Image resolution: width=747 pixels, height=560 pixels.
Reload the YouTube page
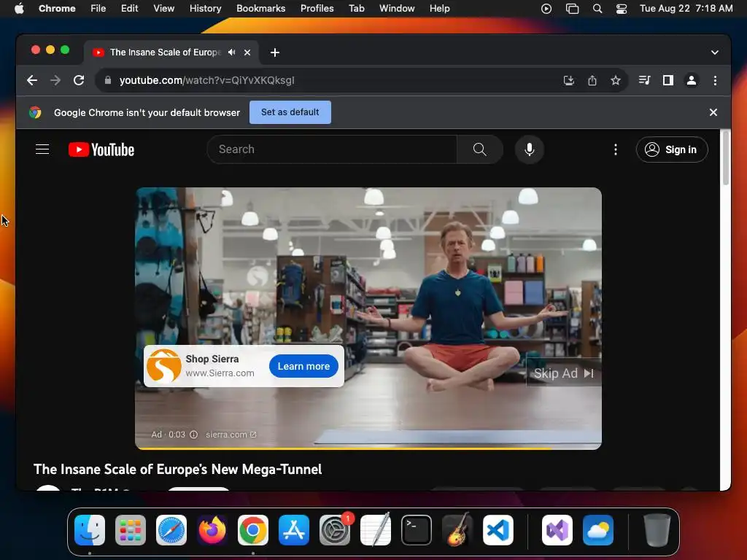tap(79, 80)
